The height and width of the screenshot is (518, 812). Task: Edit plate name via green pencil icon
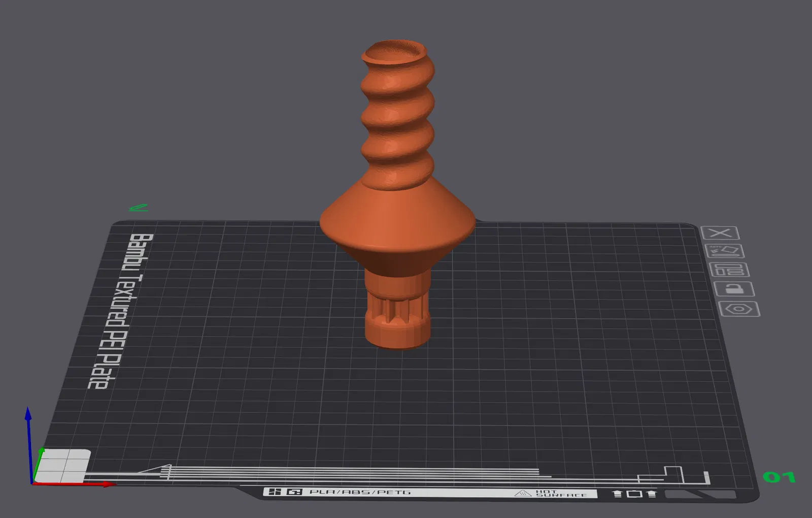(138, 207)
